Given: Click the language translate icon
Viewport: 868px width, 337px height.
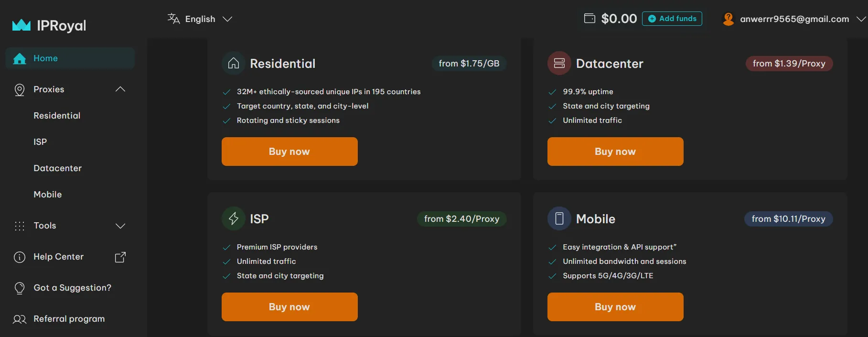Looking at the screenshot, I should tap(173, 19).
